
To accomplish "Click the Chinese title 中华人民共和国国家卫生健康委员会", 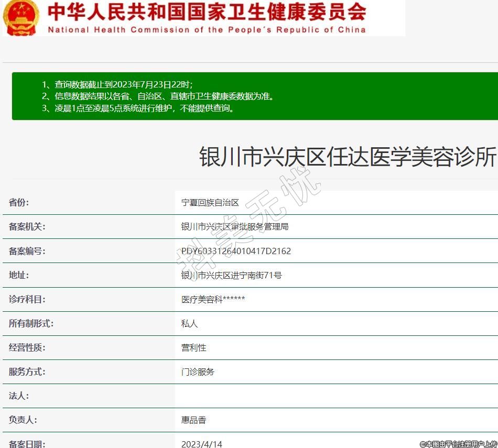I will (207, 12).
